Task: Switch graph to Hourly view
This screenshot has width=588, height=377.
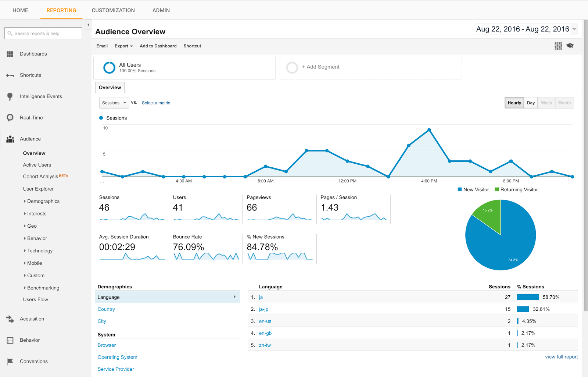Action: (x=514, y=103)
